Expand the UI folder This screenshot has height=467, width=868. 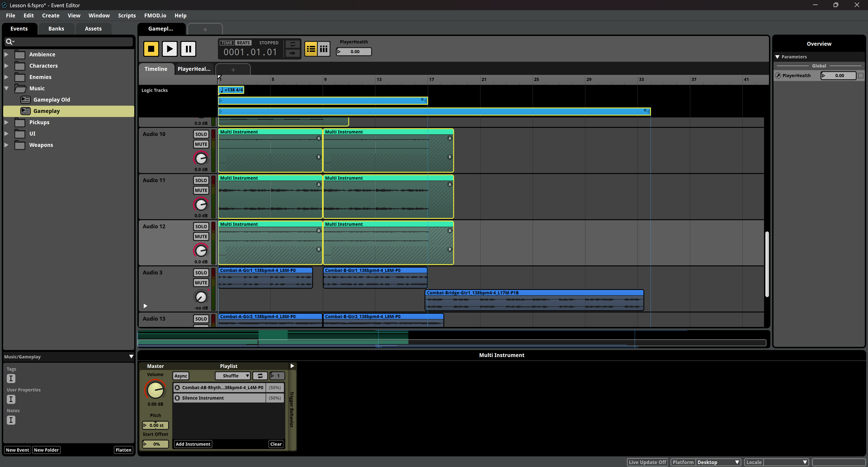point(6,133)
